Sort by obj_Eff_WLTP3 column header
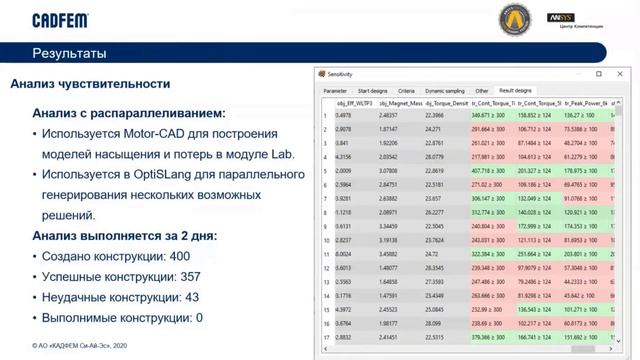 tap(354, 104)
